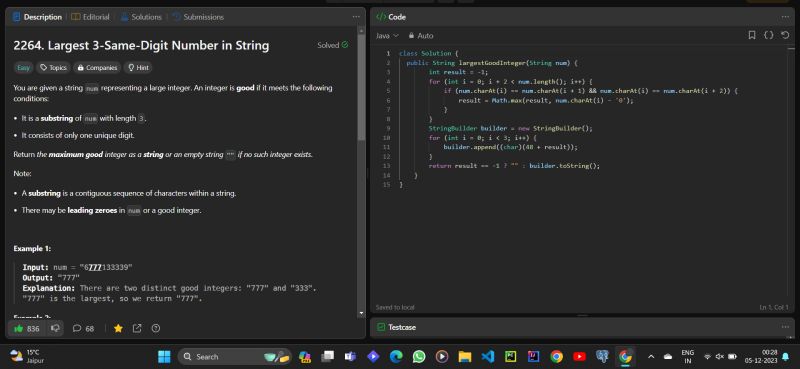Click the 'Example 1:' heading

32,249
